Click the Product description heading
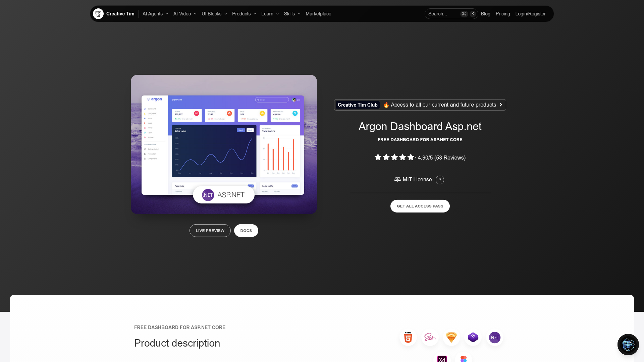 coord(177,343)
